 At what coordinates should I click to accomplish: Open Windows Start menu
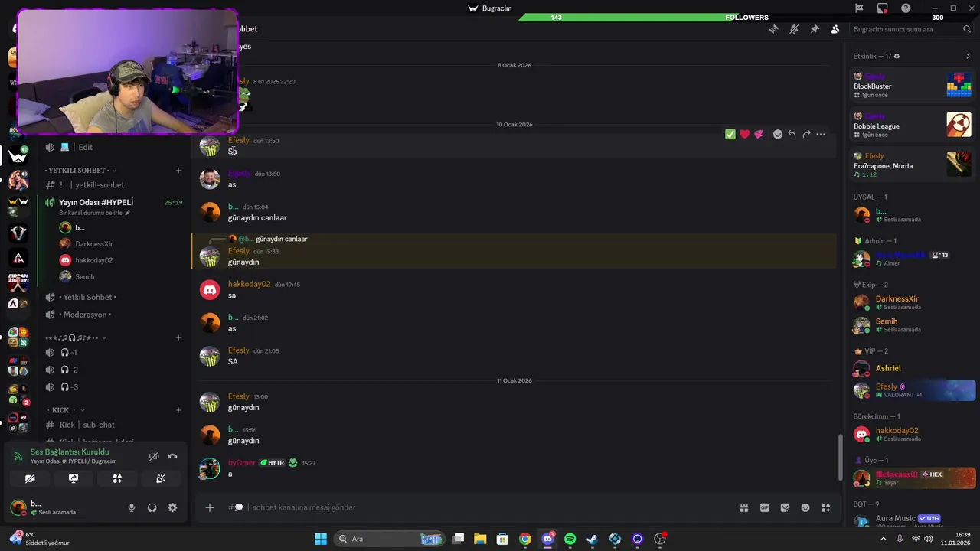coord(321,539)
